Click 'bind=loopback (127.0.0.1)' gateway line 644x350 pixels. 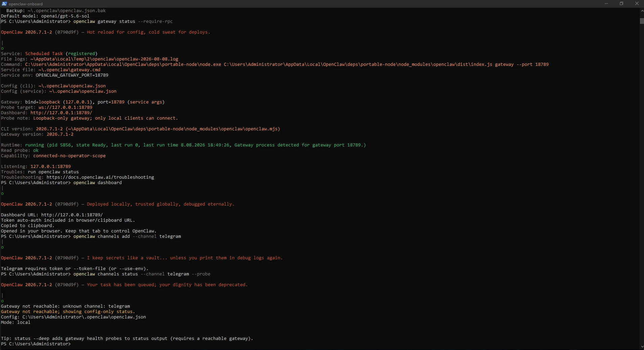tap(83, 102)
